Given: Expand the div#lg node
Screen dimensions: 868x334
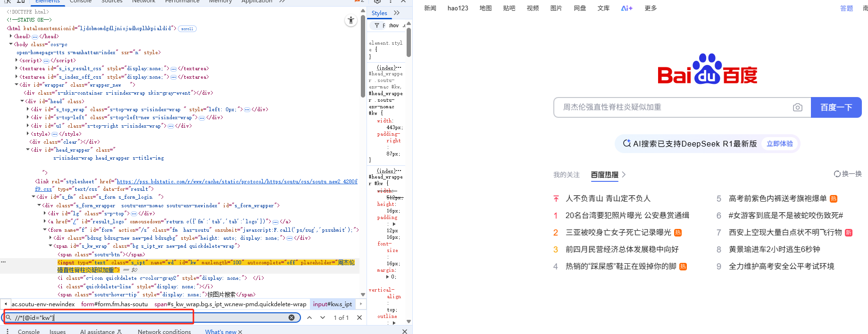Looking at the screenshot, I should 45,213.
